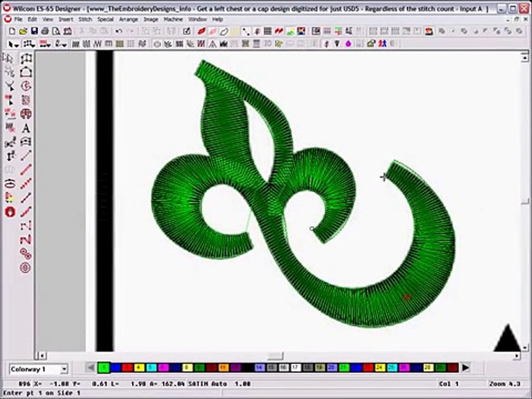Click the Object Properties icon
Image resolution: width=532 pixels, height=399 pixels.
187,32
